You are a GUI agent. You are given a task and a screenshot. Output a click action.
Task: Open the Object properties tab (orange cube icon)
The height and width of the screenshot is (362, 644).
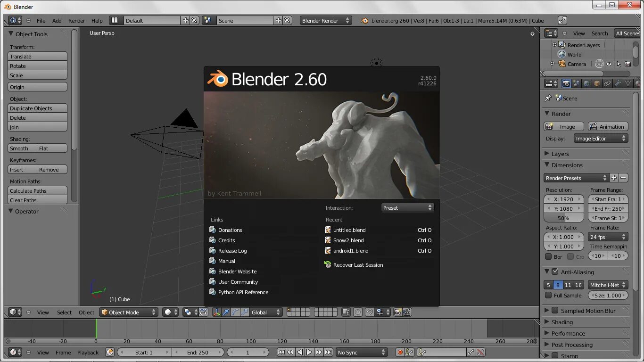(597, 83)
